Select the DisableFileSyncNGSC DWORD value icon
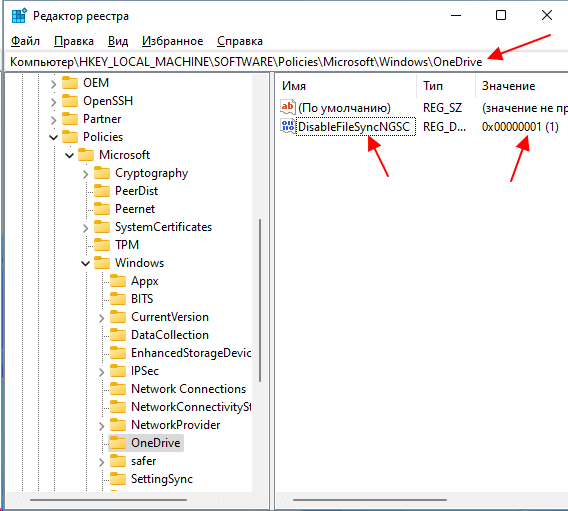Viewport: 568px width, 511px height. point(288,126)
